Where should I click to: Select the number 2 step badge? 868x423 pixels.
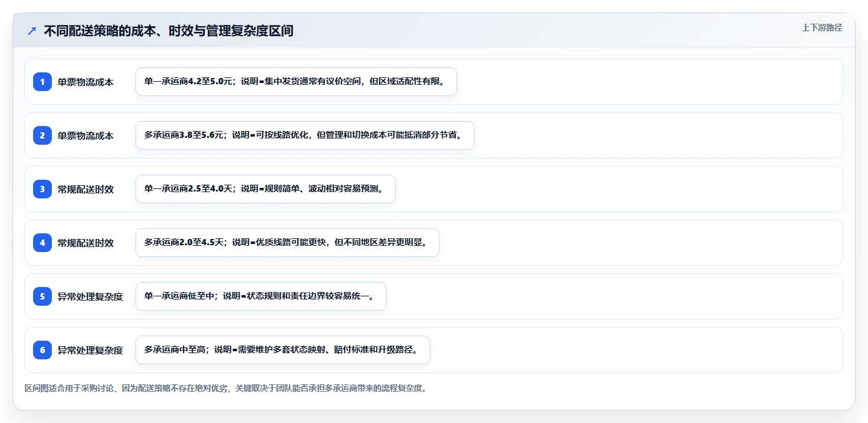(x=42, y=135)
